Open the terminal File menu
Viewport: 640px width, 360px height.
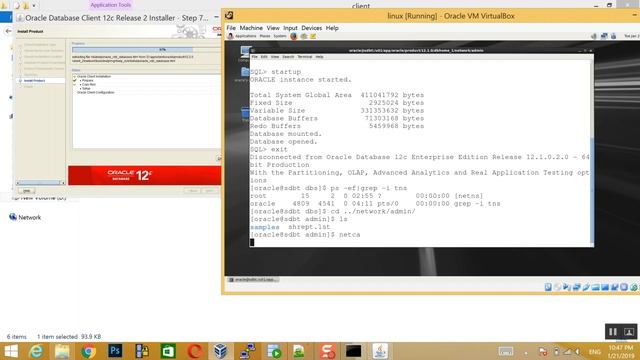[254, 57]
